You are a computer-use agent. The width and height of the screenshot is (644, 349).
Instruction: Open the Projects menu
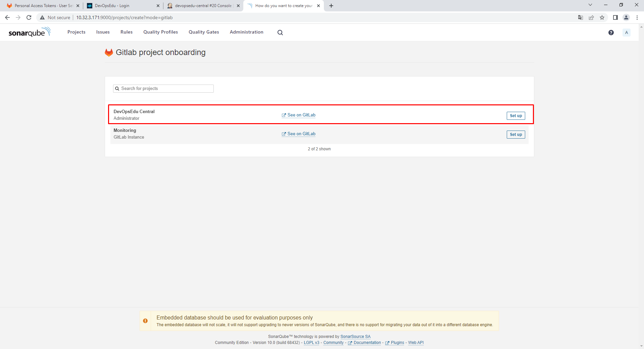(x=77, y=32)
